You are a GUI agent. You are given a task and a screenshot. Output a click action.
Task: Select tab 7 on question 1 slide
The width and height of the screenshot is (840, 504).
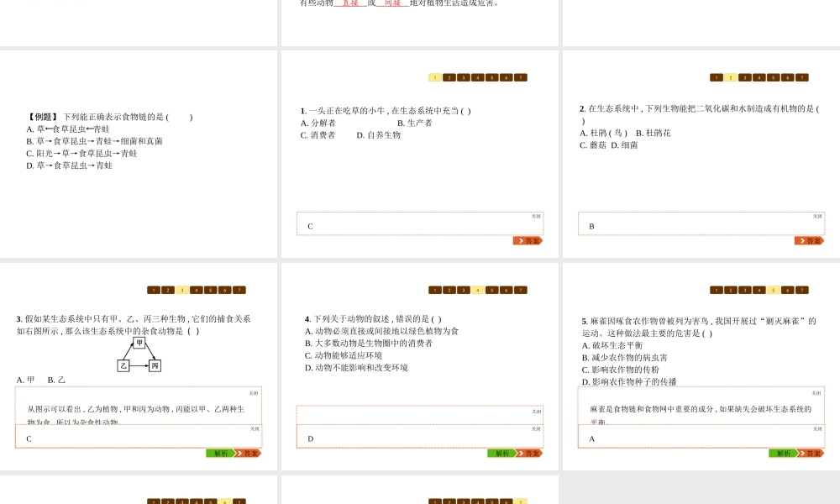pyautogui.click(x=521, y=77)
